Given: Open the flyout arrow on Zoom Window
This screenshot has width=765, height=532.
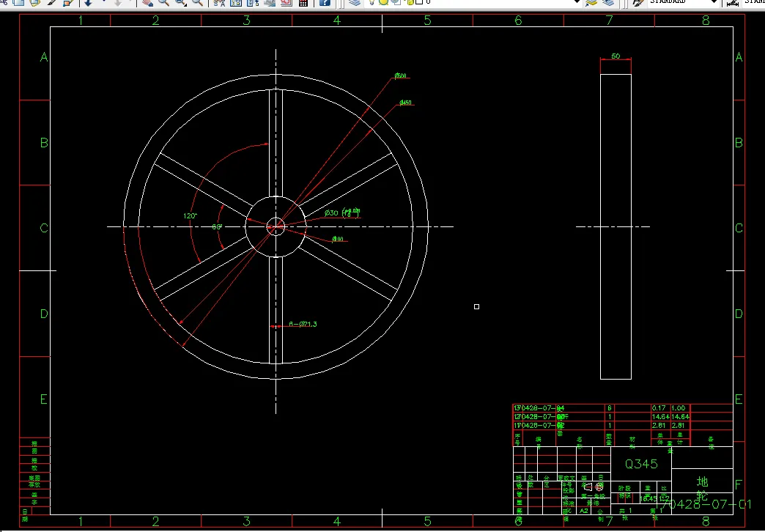Looking at the screenshot, I should (185, 5).
